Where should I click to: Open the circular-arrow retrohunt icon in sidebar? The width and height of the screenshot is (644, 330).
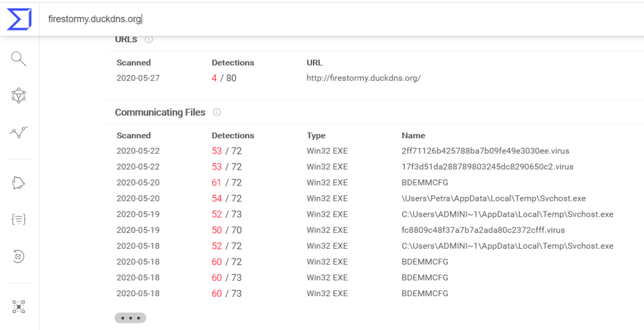coord(19,257)
